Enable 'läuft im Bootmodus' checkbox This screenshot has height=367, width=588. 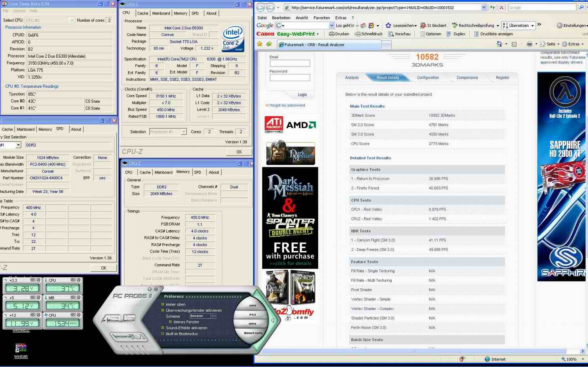163,334
